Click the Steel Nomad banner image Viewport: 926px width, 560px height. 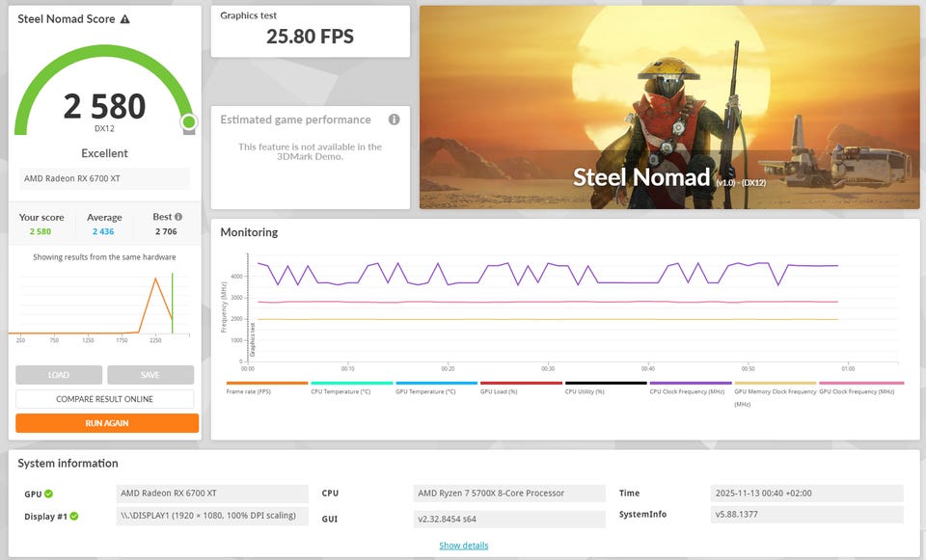pyautogui.click(x=669, y=107)
